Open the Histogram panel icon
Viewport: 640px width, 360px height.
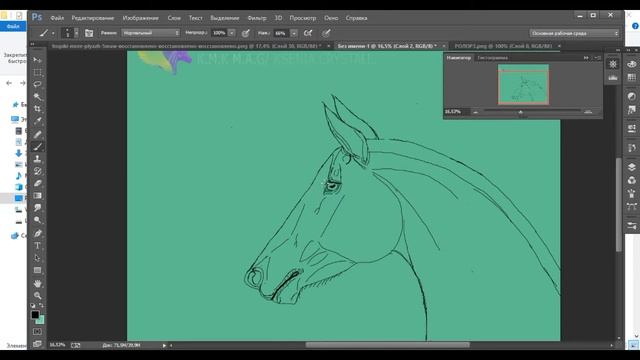point(613,78)
